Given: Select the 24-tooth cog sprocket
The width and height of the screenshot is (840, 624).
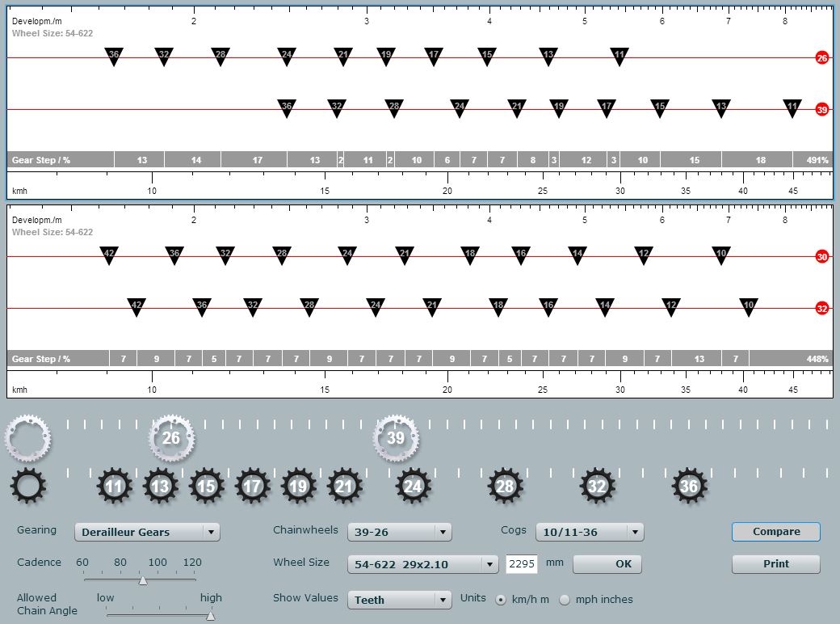Looking at the screenshot, I should tap(414, 487).
